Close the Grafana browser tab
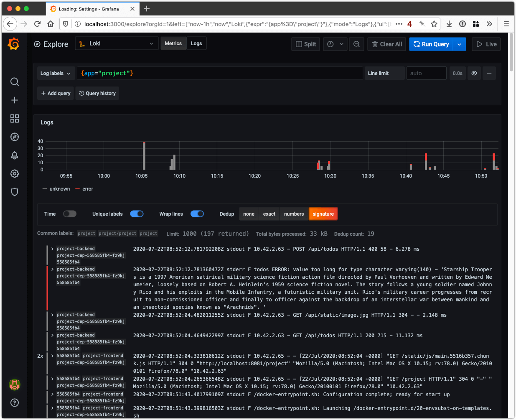This screenshot has height=420, width=516. tap(132, 9)
